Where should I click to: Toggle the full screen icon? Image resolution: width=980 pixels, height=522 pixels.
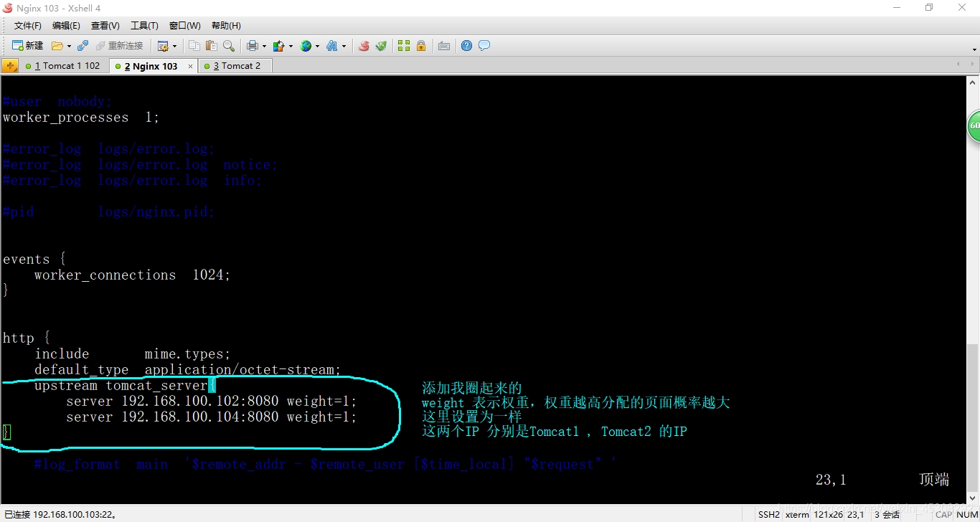click(x=404, y=46)
